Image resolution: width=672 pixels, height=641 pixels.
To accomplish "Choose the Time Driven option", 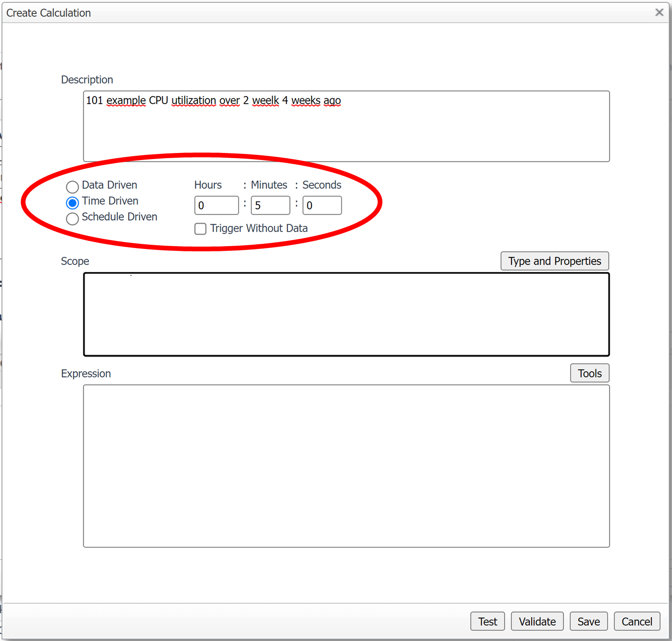I will click(72, 203).
